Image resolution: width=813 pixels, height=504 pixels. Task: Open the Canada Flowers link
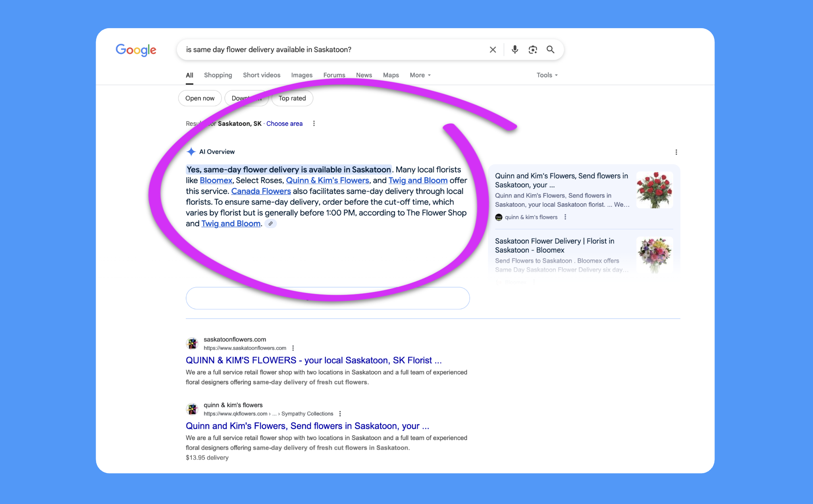click(261, 191)
